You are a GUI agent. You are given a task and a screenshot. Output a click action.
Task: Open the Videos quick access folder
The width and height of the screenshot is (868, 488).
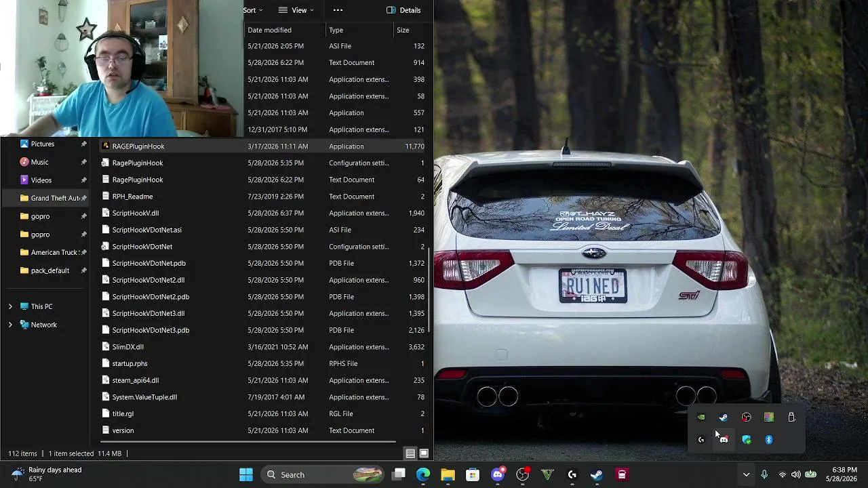[41, 180]
